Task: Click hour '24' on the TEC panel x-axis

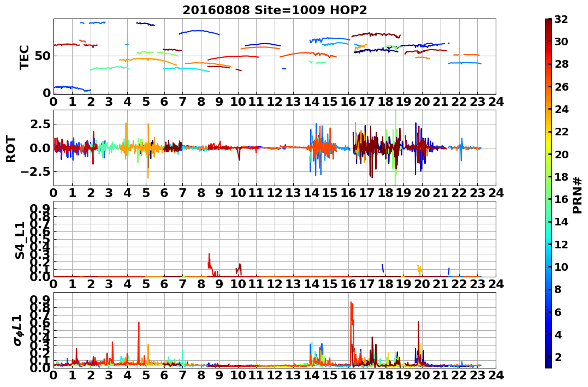Action: (x=496, y=102)
